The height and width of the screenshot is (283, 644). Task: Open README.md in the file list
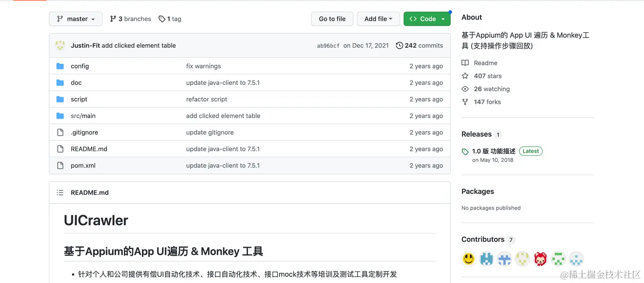(89, 149)
